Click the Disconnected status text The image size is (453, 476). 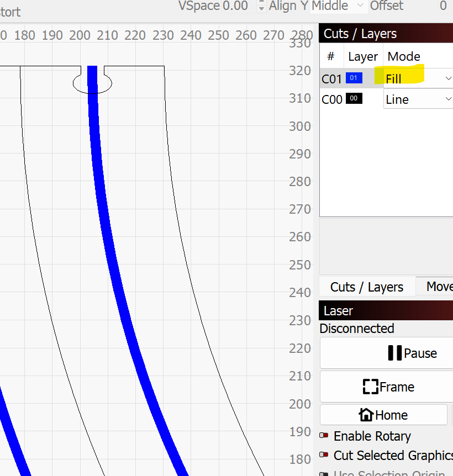click(357, 329)
